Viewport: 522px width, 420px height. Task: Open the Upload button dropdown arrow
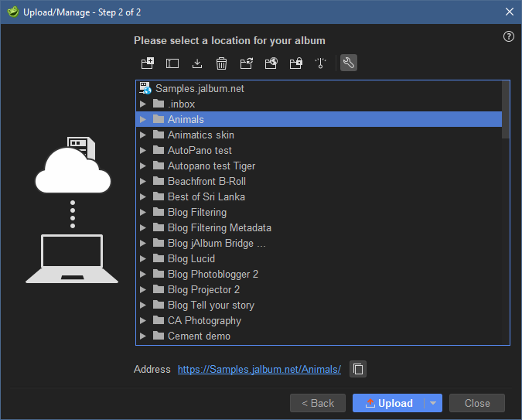[x=434, y=403]
